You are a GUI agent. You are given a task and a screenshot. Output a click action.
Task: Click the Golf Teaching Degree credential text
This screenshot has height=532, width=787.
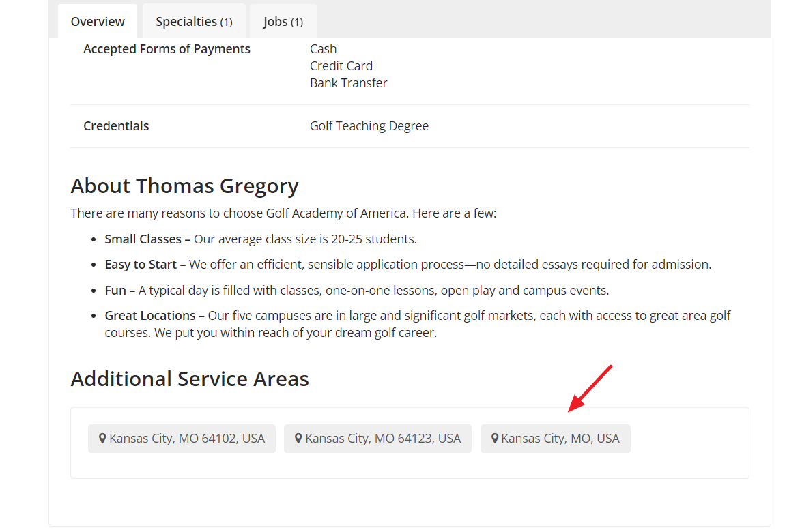tap(369, 126)
